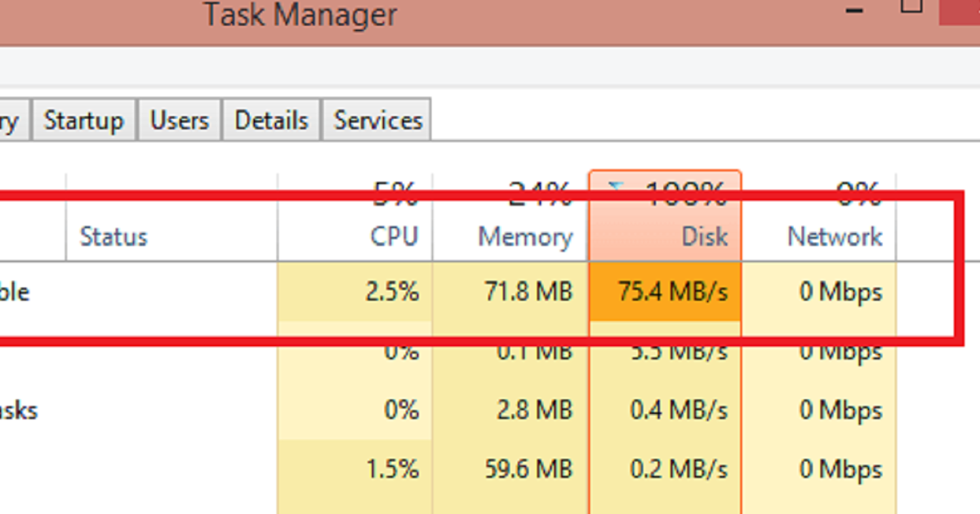Select the row with 59.6 MB memory
Viewport: 980px width, 514px height.
coord(490,470)
